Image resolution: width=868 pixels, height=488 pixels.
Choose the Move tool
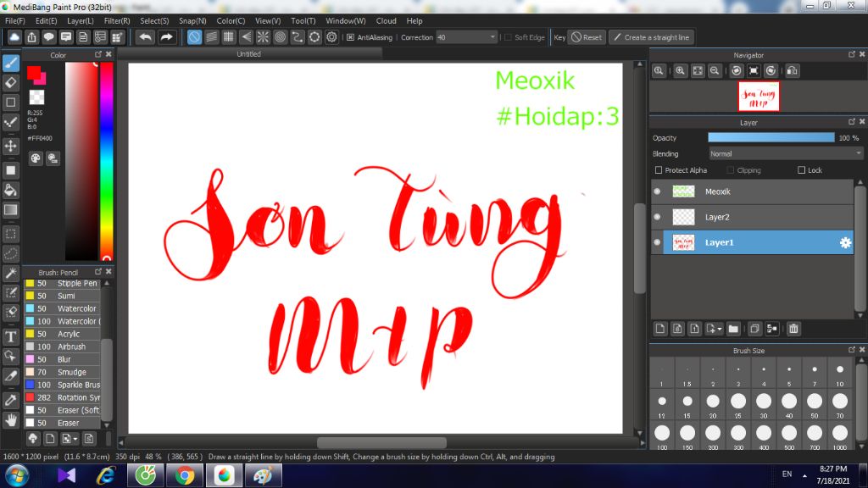coord(10,146)
